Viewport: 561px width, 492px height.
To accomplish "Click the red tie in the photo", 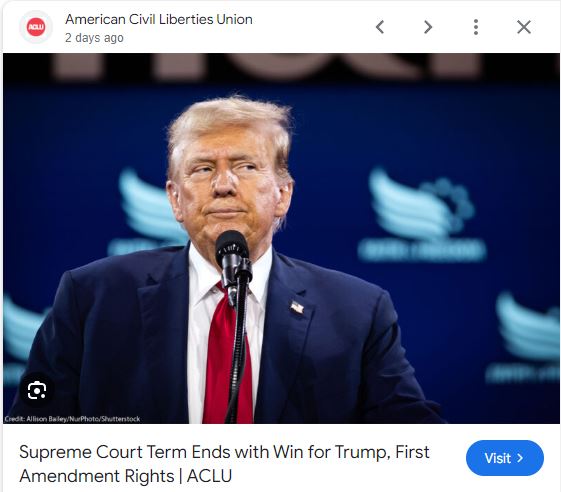I will pyautogui.click(x=227, y=354).
